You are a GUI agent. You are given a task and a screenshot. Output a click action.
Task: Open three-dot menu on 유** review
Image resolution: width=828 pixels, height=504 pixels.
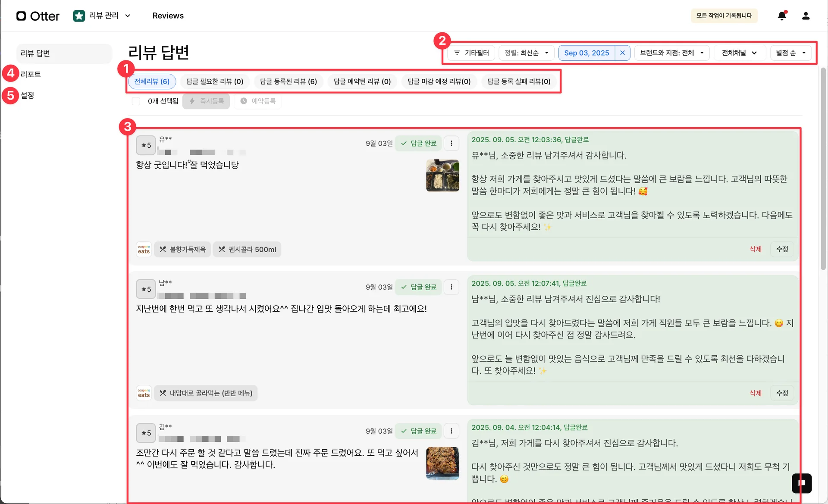[x=452, y=143]
